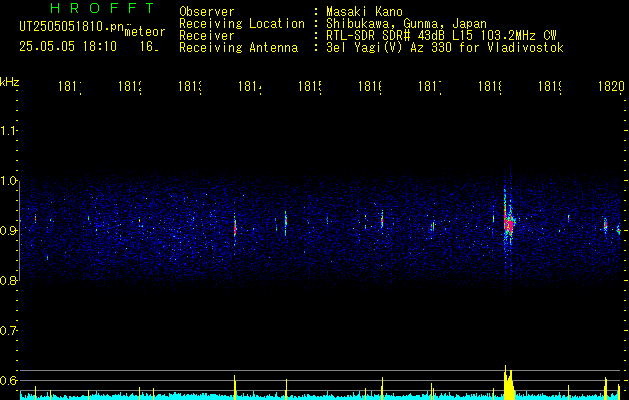Click the 0.9 kHz frequency axis label
This screenshot has width=629, height=400.
[x=8, y=231]
